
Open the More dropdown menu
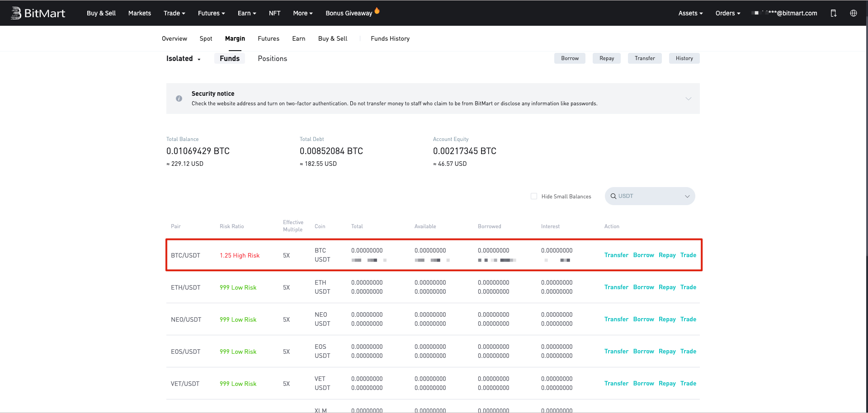pyautogui.click(x=303, y=13)
